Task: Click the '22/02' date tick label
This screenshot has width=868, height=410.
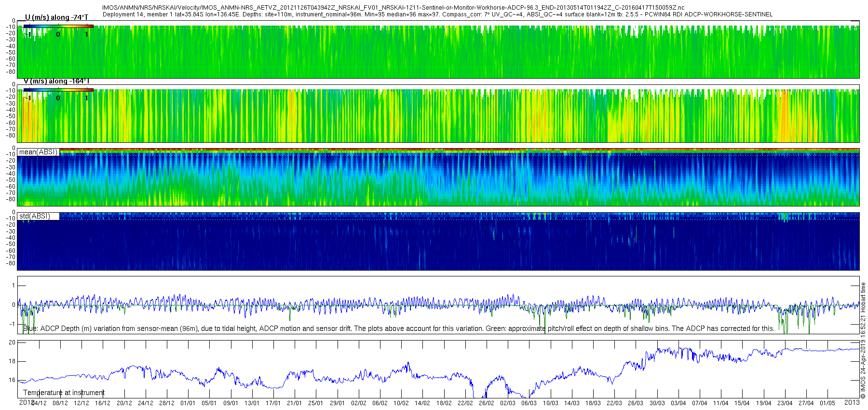Action: coord(465,403)
